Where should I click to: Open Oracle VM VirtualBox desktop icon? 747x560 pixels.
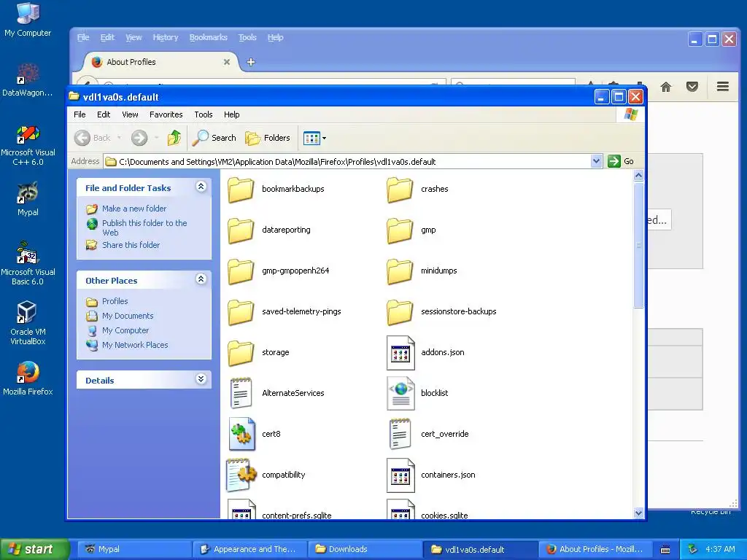coord(28,323)
